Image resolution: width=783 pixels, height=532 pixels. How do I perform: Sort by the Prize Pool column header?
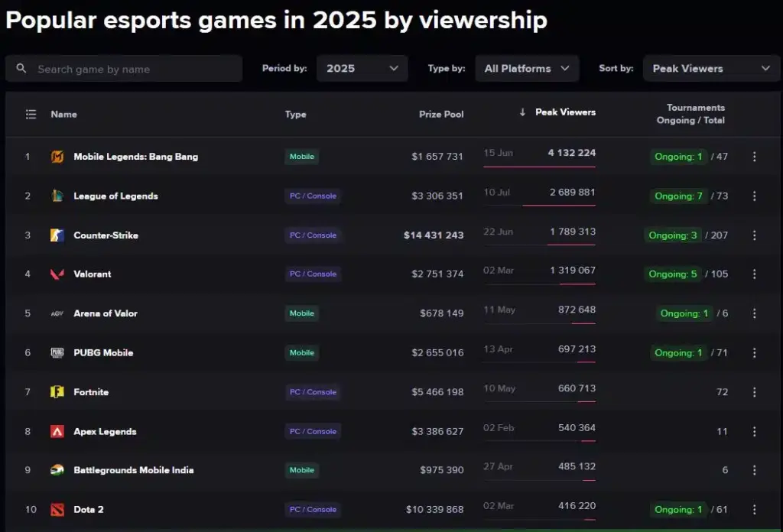coord(441,115)
